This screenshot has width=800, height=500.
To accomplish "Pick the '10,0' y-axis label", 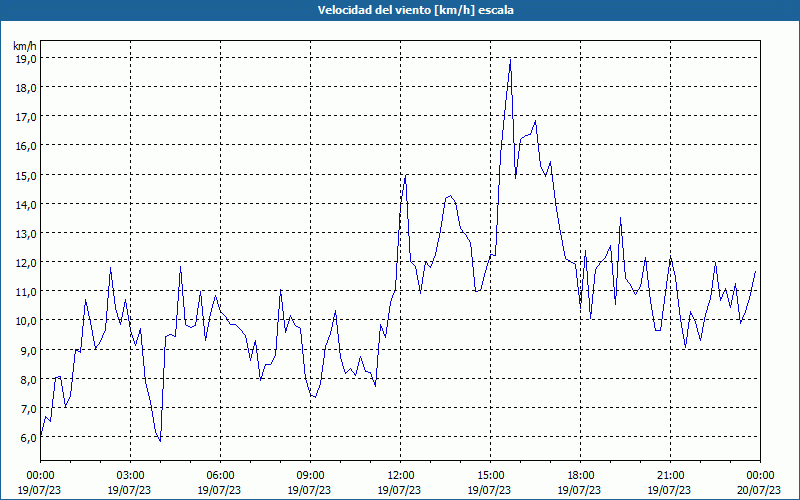I will click(26, 321).
